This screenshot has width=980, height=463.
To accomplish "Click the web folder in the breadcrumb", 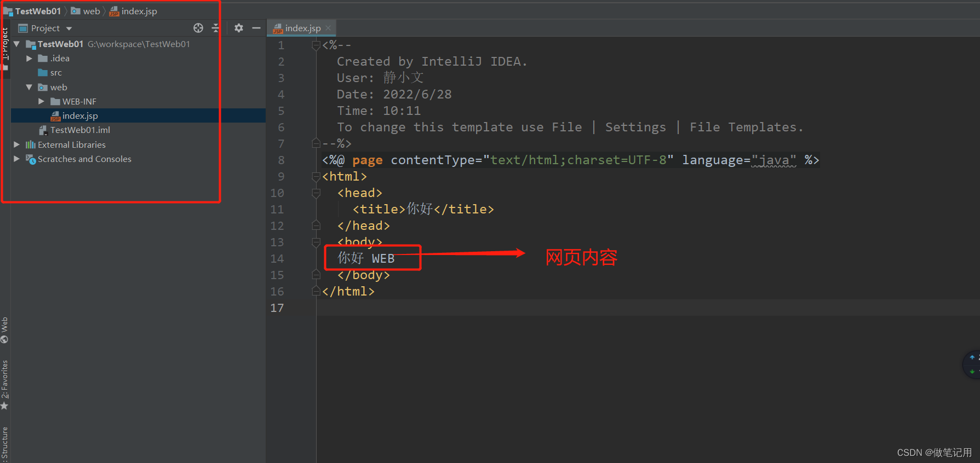I will click(x=91, y=11).
